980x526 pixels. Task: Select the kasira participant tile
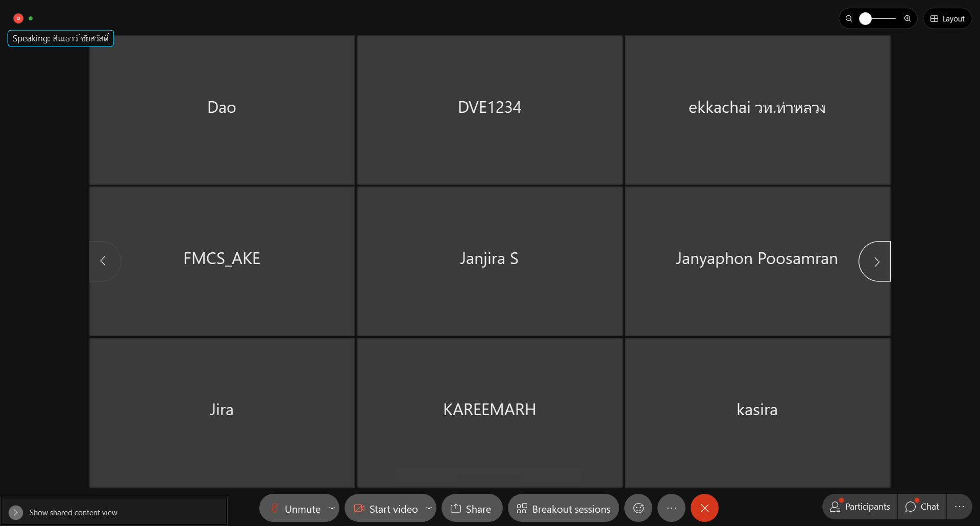click(x=757, y=413)
